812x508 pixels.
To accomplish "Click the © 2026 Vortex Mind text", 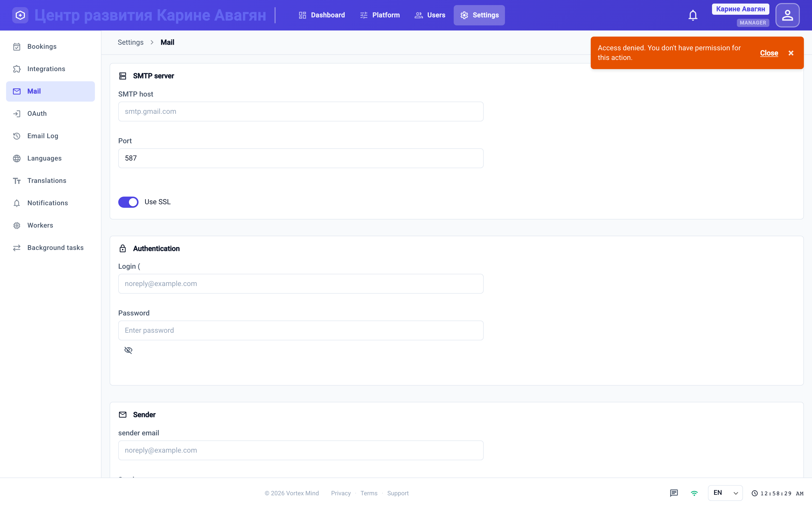I will pos(292,493).
